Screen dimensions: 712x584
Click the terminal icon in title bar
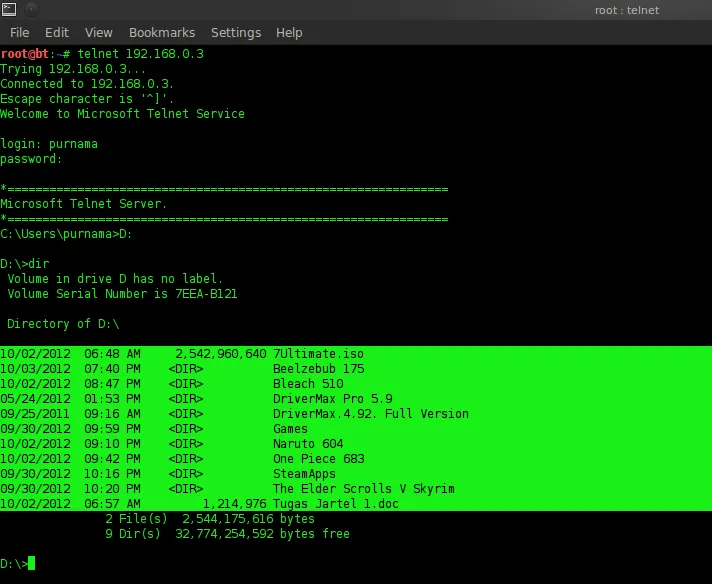point(9,10)
